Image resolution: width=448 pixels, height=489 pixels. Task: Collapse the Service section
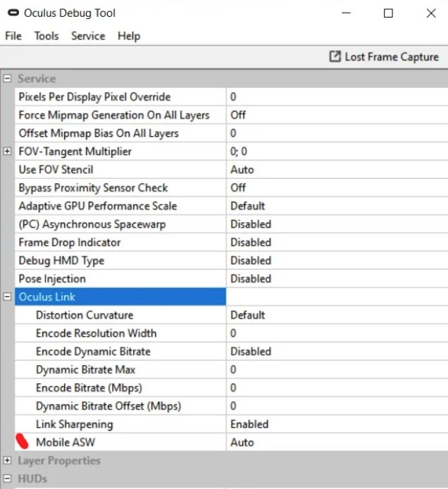pos(8,79)
